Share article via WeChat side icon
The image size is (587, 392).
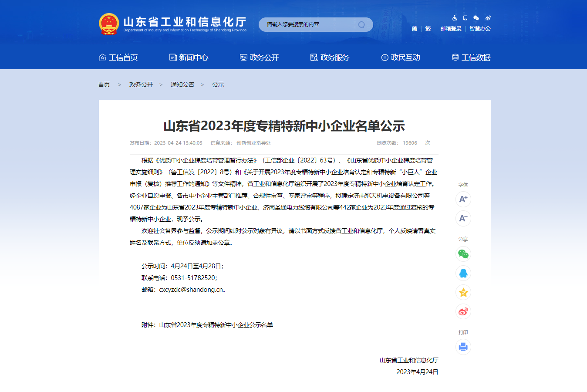(463, 254)
